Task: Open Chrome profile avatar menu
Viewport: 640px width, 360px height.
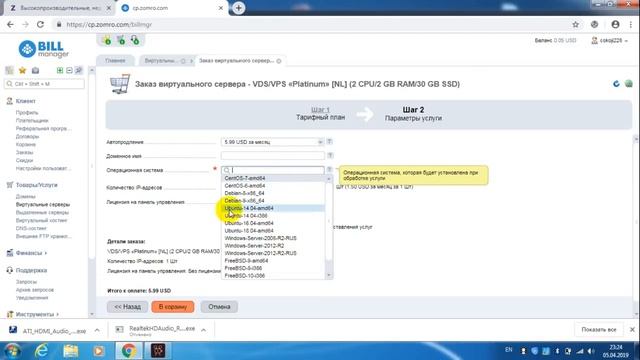Action: (615, 24)
